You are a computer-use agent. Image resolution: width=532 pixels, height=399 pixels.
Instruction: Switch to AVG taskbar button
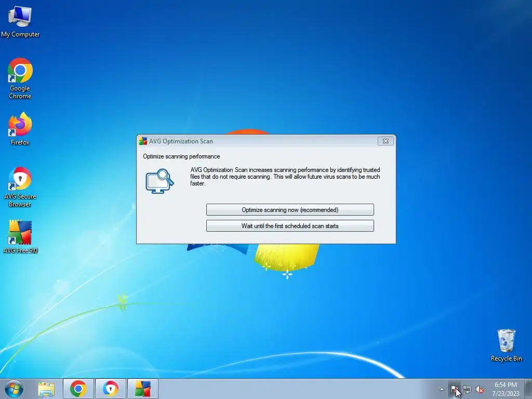click(x=143, y=389)
